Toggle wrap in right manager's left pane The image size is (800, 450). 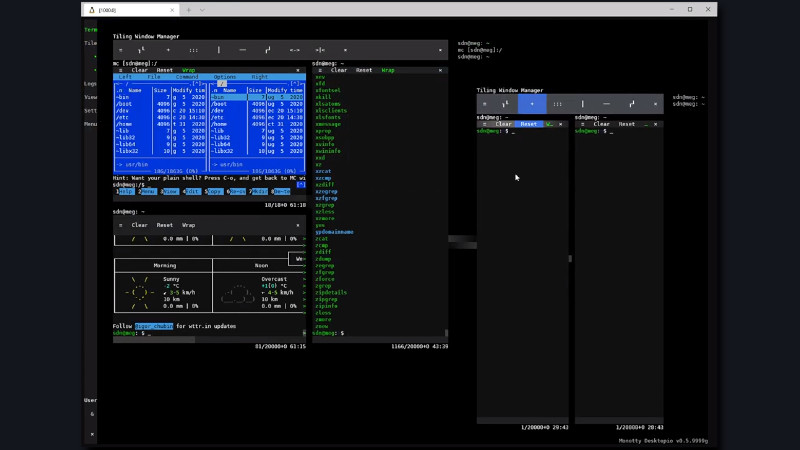[549, 124]
